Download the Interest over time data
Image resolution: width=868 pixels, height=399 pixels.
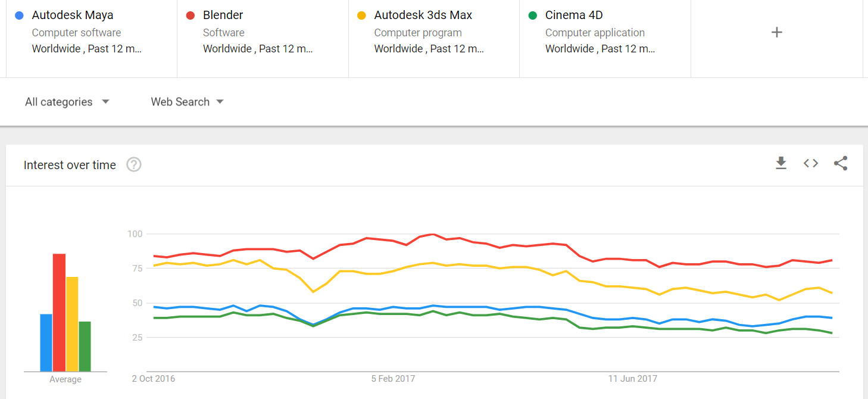781,163
